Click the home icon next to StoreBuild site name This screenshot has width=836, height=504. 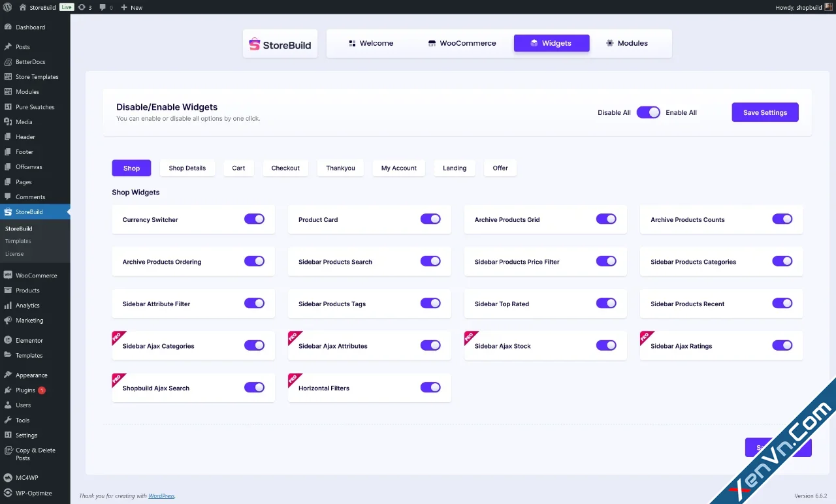23,7
